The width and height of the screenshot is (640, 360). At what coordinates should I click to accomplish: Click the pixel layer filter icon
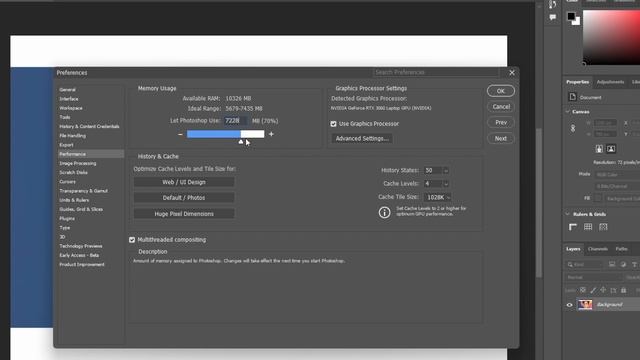point(612,264)
